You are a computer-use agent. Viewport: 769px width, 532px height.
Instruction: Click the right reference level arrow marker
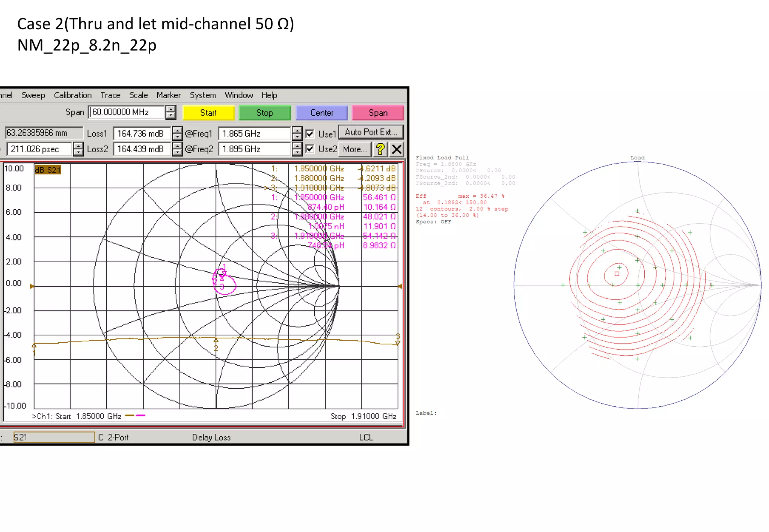click(x=400, y=286)
